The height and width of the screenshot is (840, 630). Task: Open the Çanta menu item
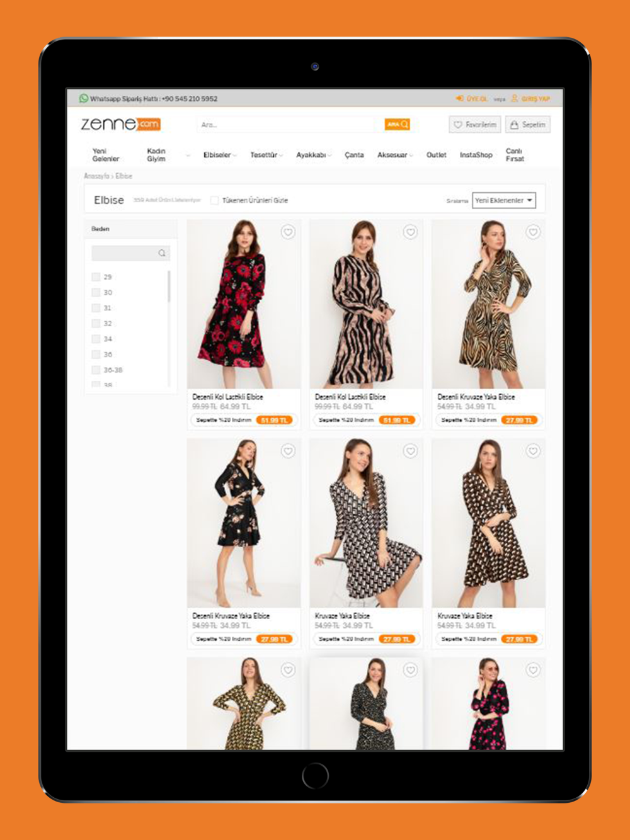[x=354, y=155]
